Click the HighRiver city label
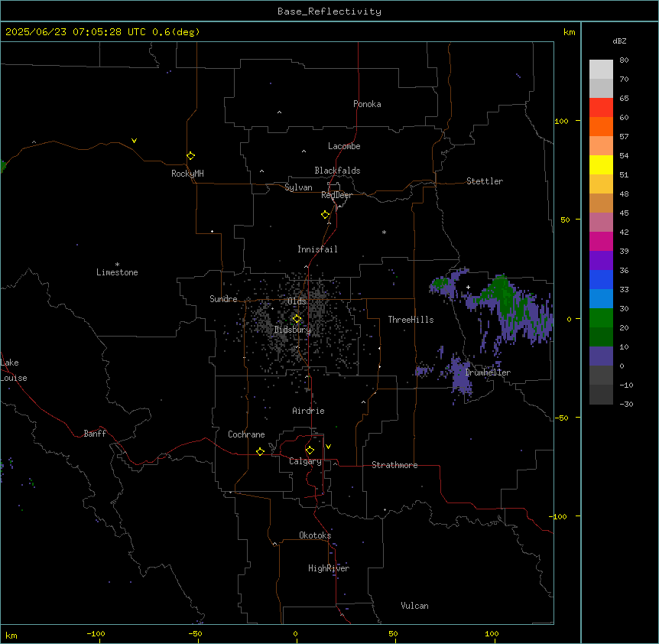Screen dimensions: 659x644 pos(329,568)
